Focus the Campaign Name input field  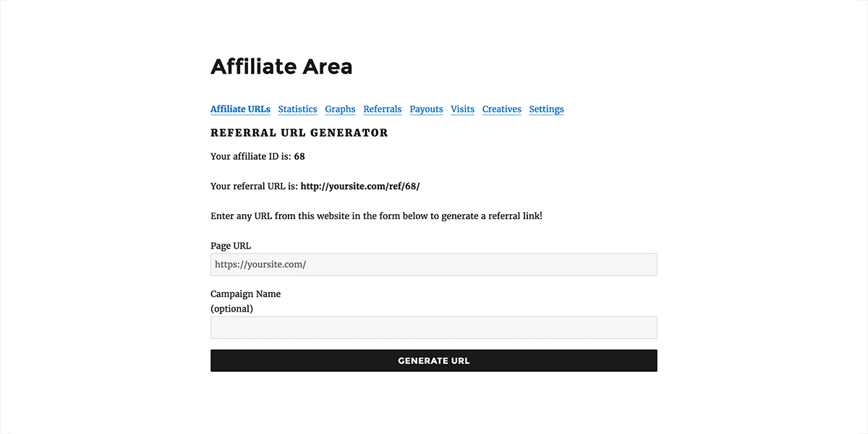(434, 328)
